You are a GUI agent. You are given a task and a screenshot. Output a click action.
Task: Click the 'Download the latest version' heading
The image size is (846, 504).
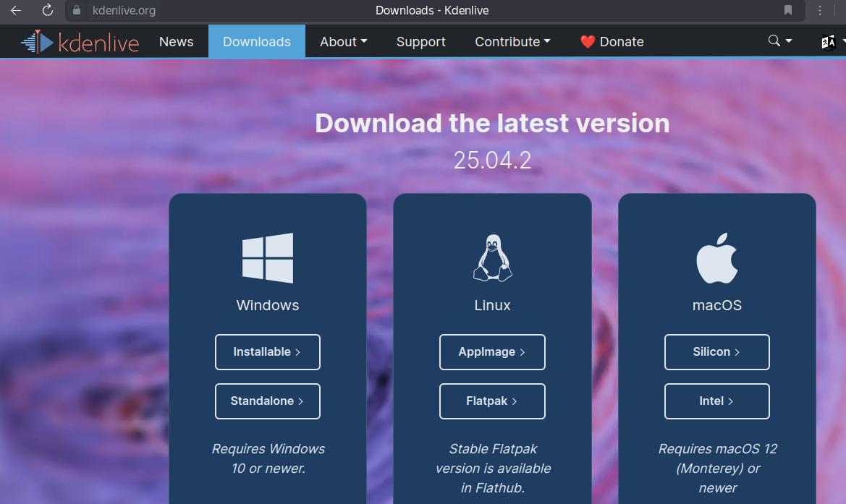click(x=493, y=124)
